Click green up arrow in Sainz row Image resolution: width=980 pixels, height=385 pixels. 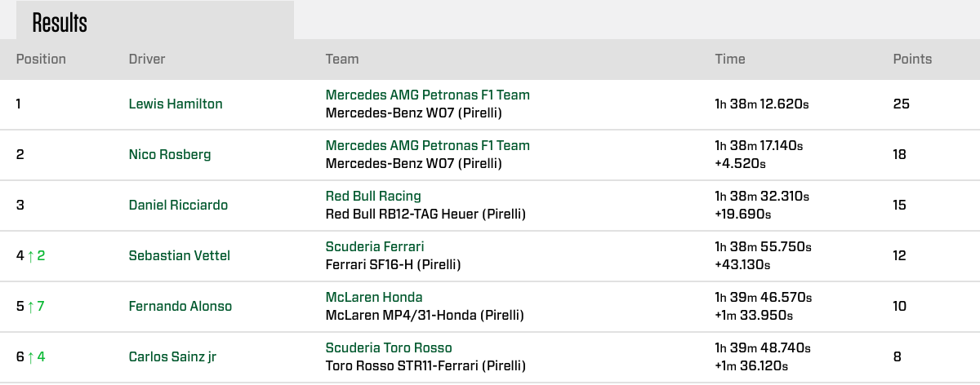(31, 356)
